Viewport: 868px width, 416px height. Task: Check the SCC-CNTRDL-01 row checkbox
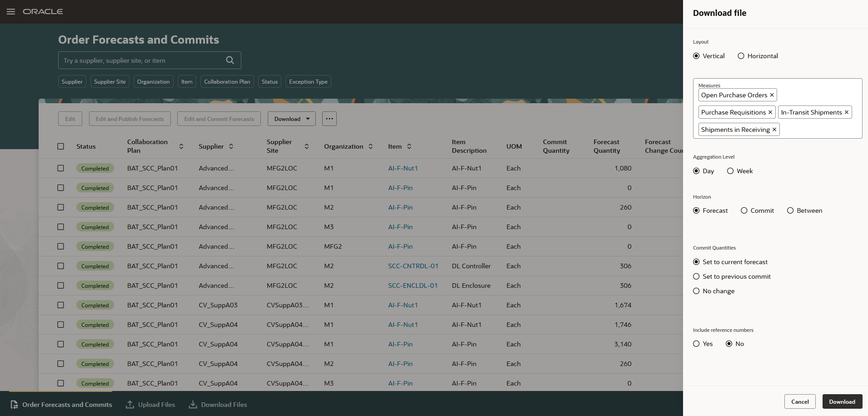tap(61, 266)
